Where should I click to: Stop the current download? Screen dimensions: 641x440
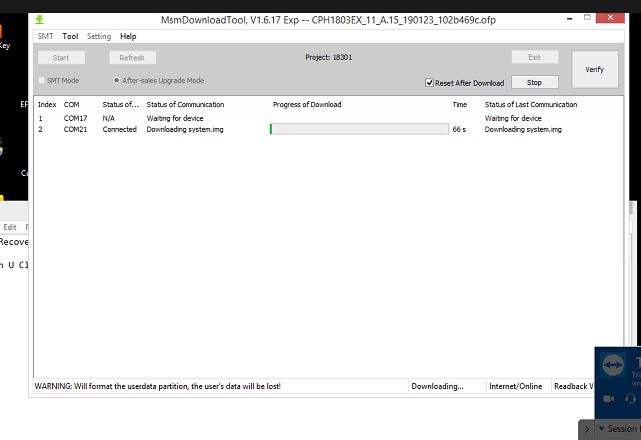click(x=535, y=82)
